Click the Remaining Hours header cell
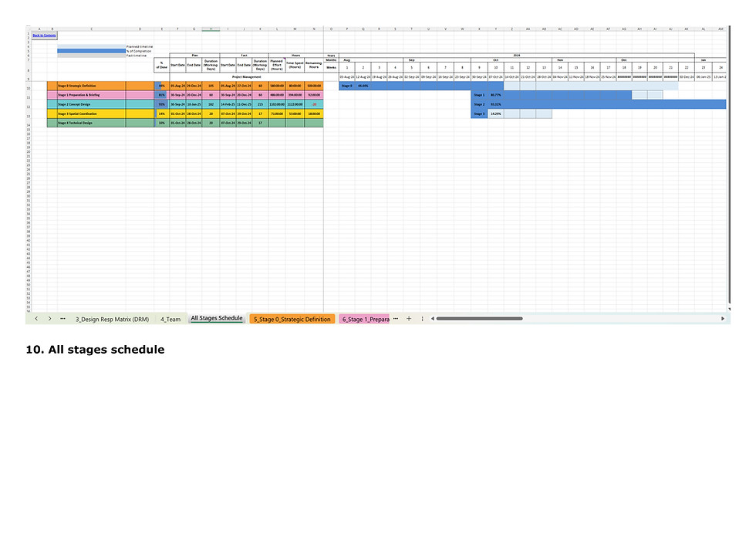The height and width of the screenshot is (535, 756). pyautogui.click(x=313, y=65)
